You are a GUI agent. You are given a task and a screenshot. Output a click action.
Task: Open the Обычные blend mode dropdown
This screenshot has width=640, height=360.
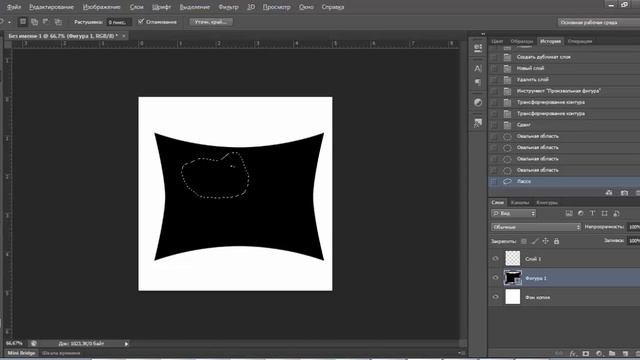pos(536,227)
